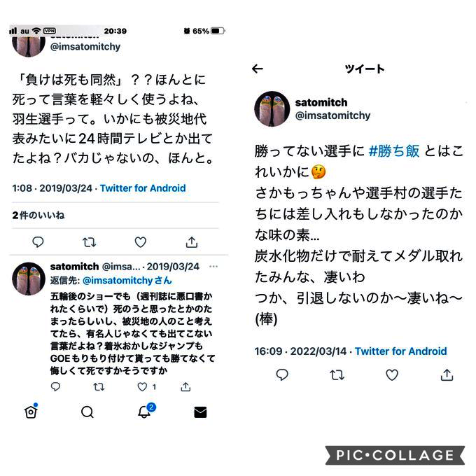Open the three-dot menu on the reply tweet

coord(213,267)
